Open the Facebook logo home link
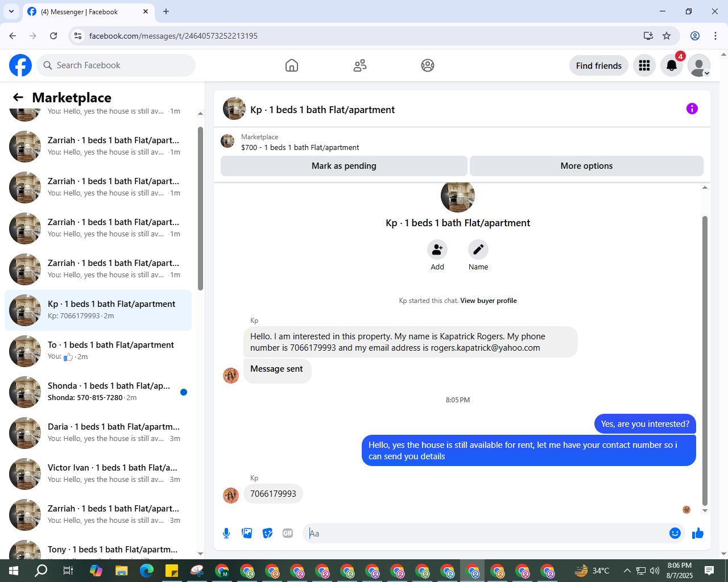 (x=20, y=65)
